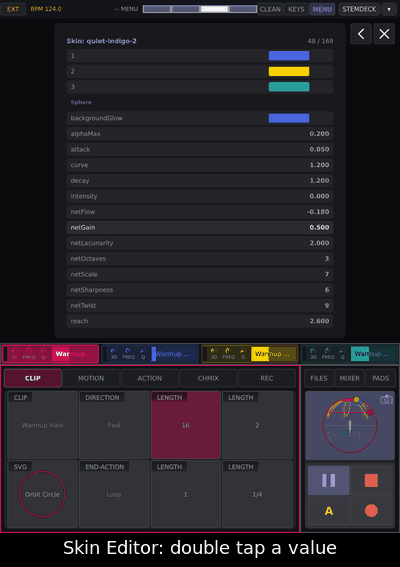
Task: Open the ACTION tab
Action: click(x=150, y=378)
